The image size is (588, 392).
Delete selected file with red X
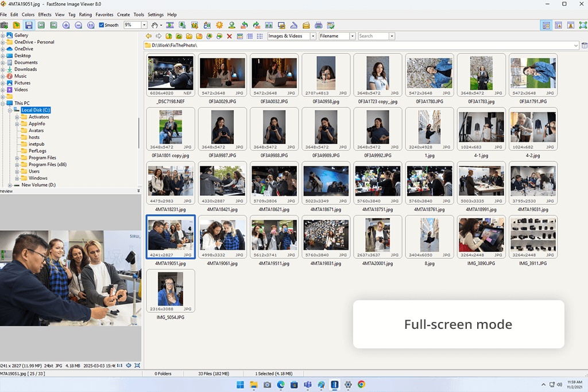coord(230,36)
